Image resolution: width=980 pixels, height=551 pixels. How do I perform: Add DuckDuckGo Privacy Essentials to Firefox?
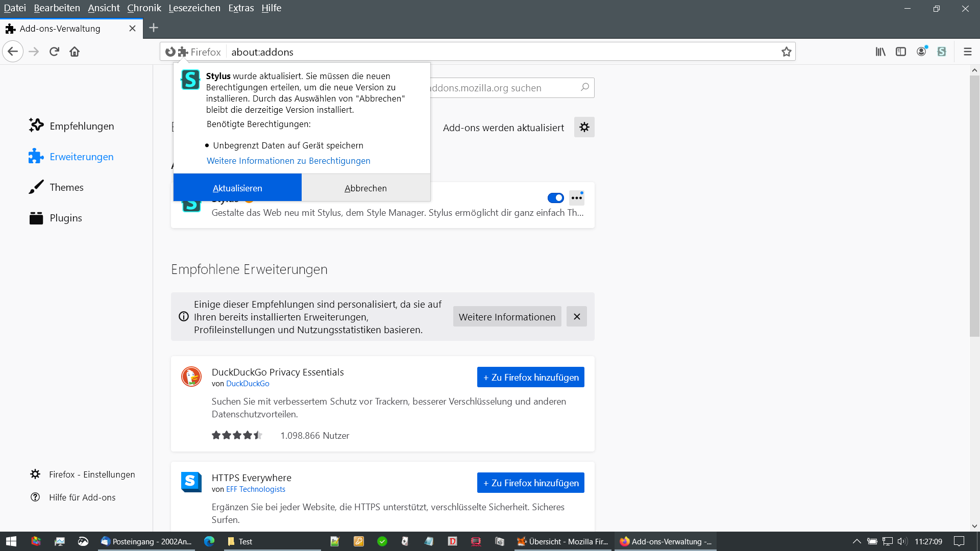(x=530, y=378)
